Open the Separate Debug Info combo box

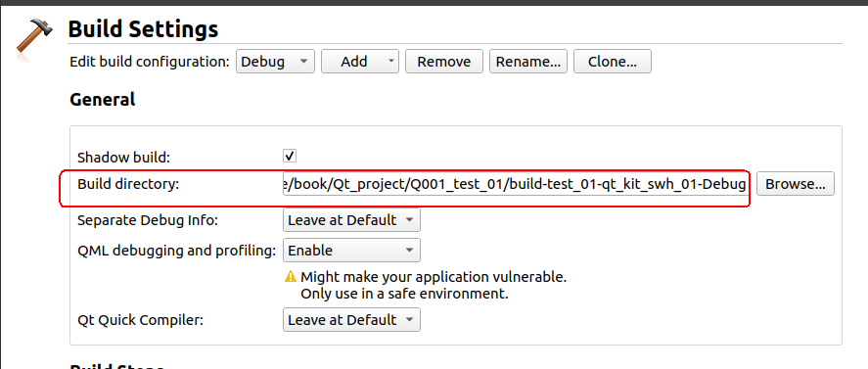[x=351, y=220]
